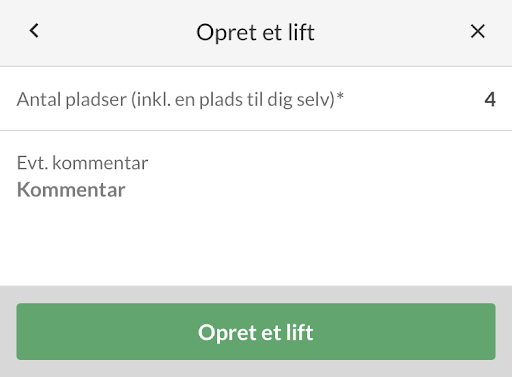Activate the comment section text area

pyautogui.click(x=256, y=208)
